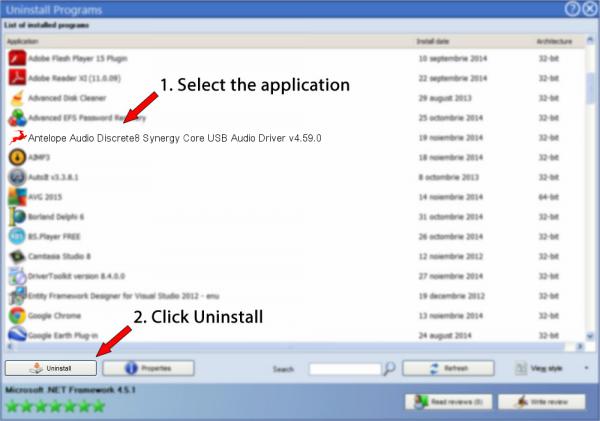This screenshot has height=421, width=600.
Task: Select the Adobe Flash Player 15 Plugin icon
Action: (17, 59)
